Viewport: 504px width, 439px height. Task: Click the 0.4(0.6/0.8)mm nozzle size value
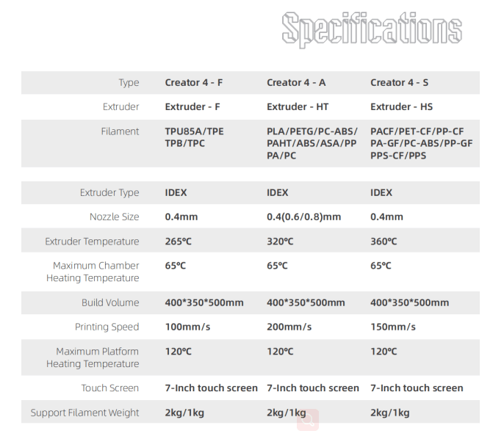303,217
